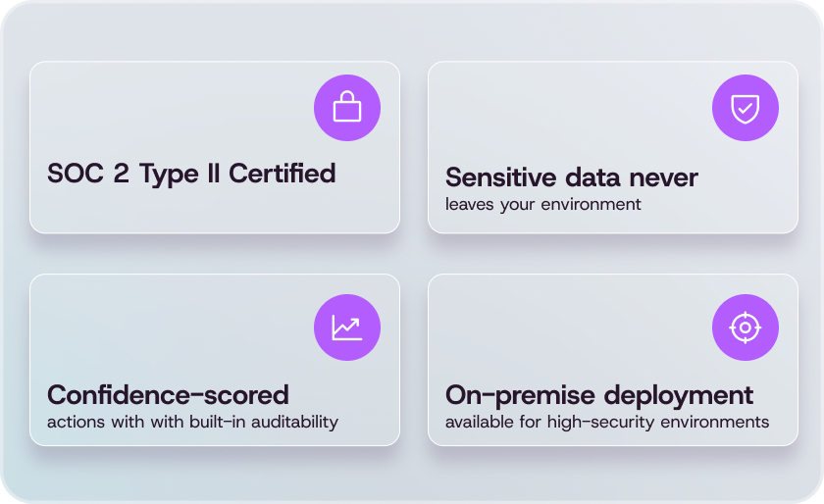This screenshot has width=824, height=504.
Task: Select the SOC 2 Type II Certified heading
Action: coord(191,174)
